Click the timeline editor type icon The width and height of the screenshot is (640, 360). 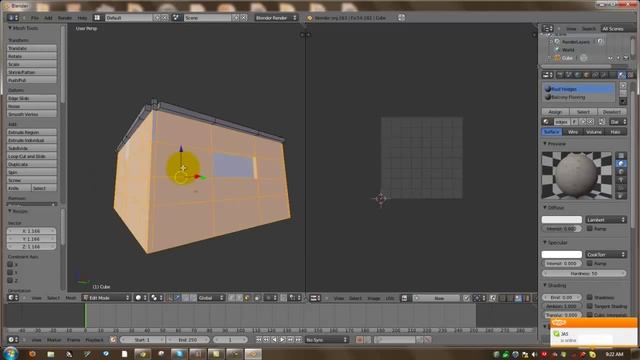coord(13,340)
